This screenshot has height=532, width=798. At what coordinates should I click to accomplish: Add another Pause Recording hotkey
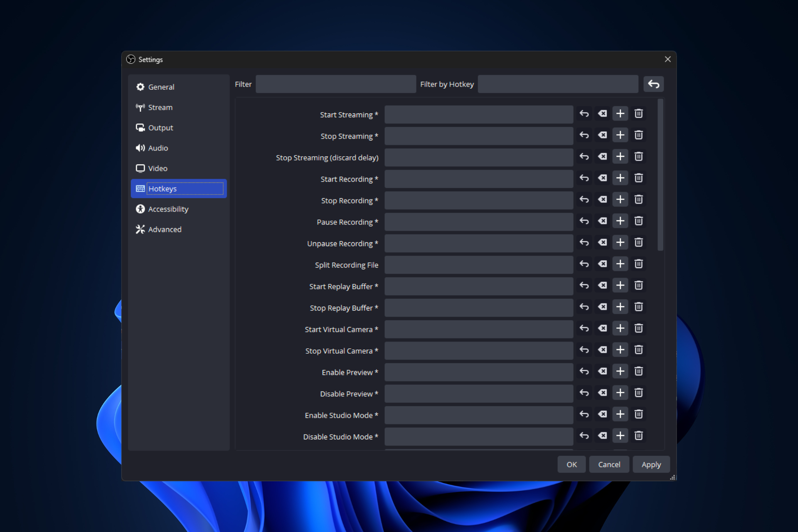tap(620, 221)
